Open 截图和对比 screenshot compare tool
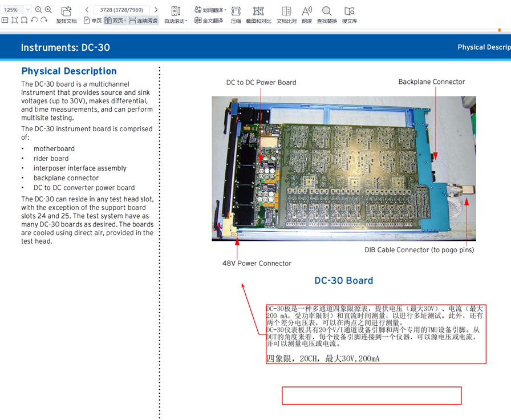511x420 pixels. [x=258, y=11]
